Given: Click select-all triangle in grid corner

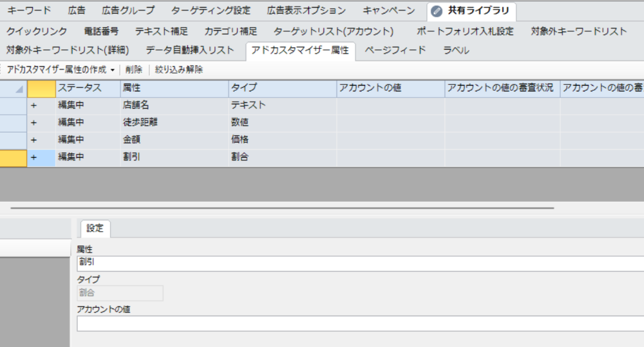Looking at the screenshot, I should click(19, 89).
